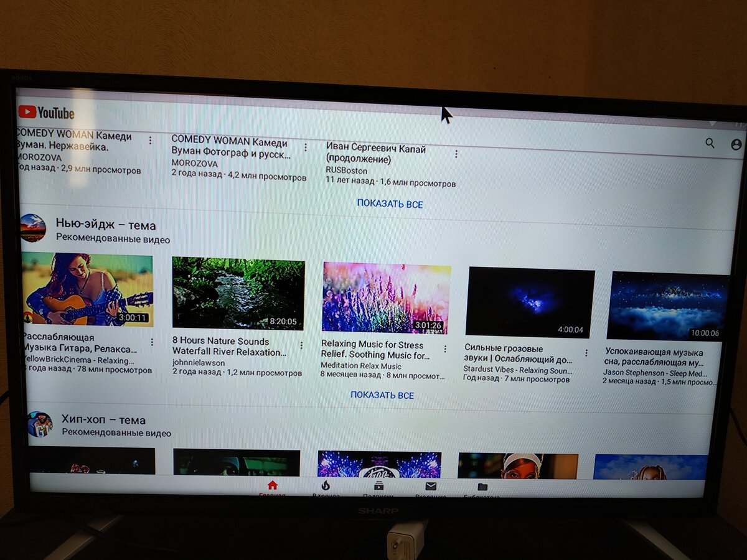Open options for COMEDY WOMAN Нержавейка video
The height and width of the screenshot is (560, 747).
pos(150,141)
